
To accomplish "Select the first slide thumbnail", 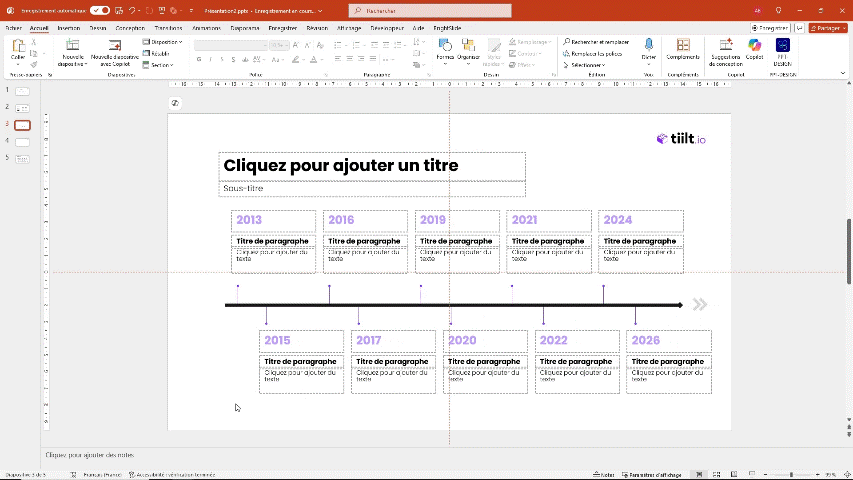I will coord(22,91).
